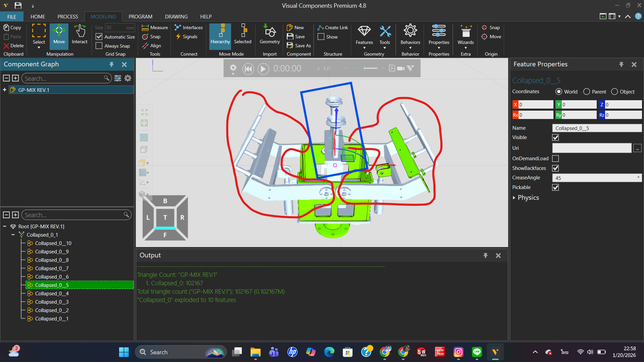Select Collapsed_0__7 in the feature tree
Screen dimensions: 644x362
pyautogui.click(x=52, y=268)
